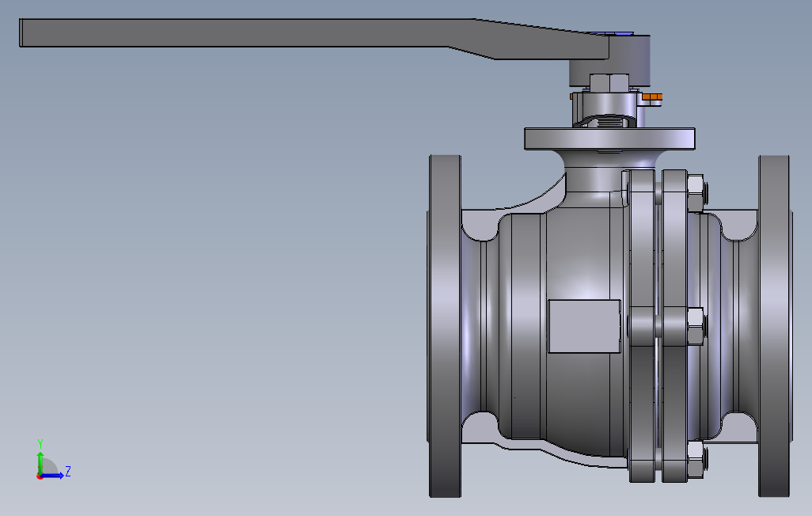The image size is (812, 516).
Task: Select the left end pipe flange
Action: click(x=445, y=326)
